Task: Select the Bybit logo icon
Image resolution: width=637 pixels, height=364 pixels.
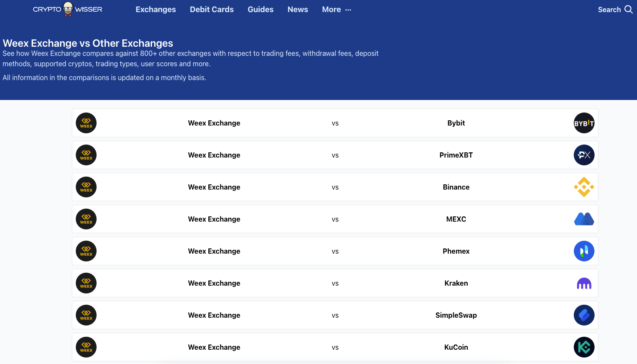Action: [584, 123]
